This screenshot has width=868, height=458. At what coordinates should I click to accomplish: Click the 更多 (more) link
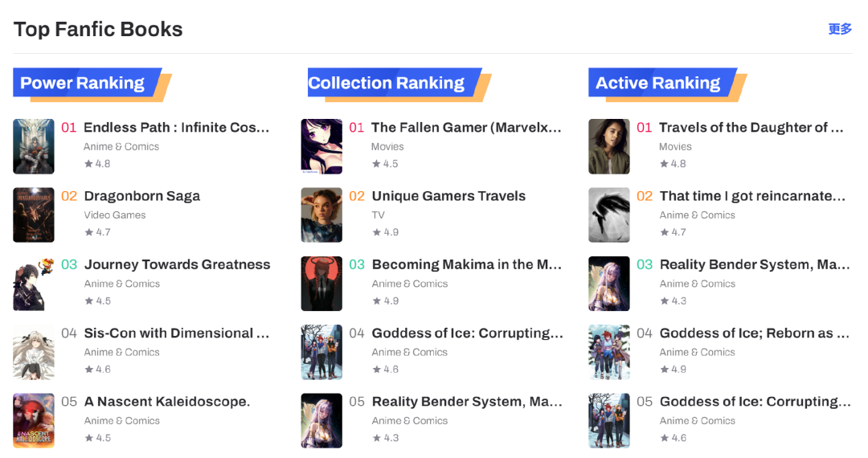[x=840, y=29]
